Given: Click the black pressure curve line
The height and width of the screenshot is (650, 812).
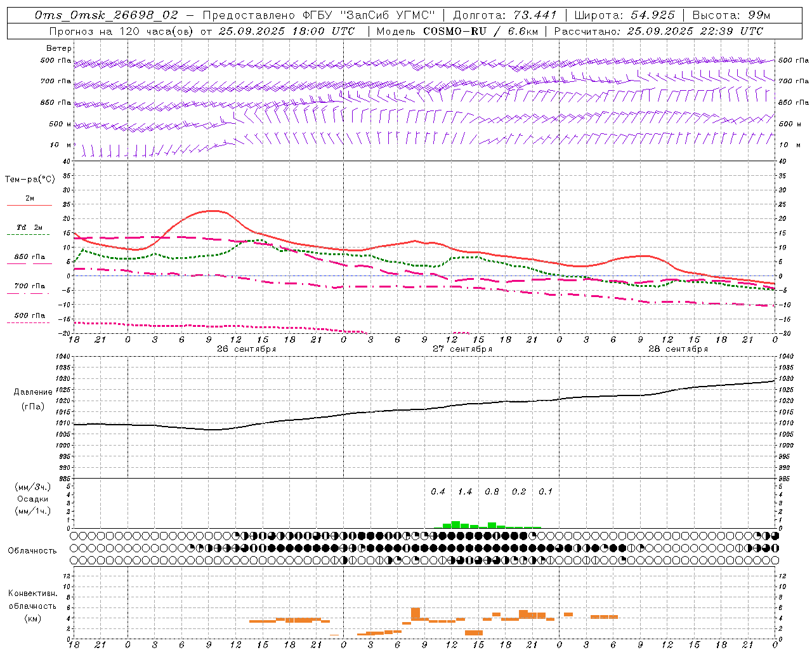Looking at the screenshot, I should 425,409.
